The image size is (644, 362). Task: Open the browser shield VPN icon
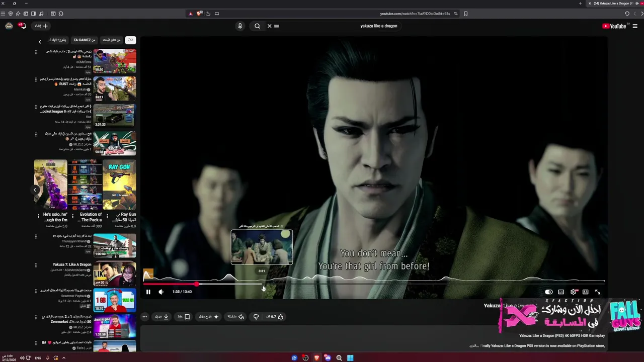(10, 14)
